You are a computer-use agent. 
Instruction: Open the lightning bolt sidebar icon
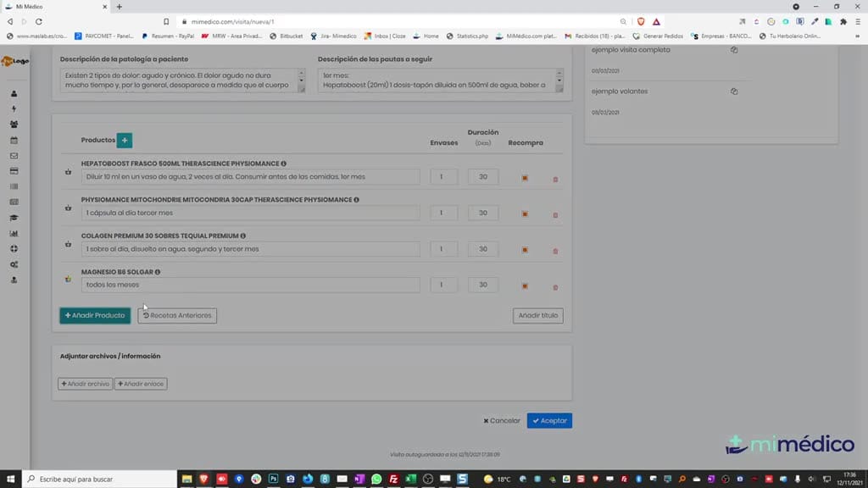point(14,109)
